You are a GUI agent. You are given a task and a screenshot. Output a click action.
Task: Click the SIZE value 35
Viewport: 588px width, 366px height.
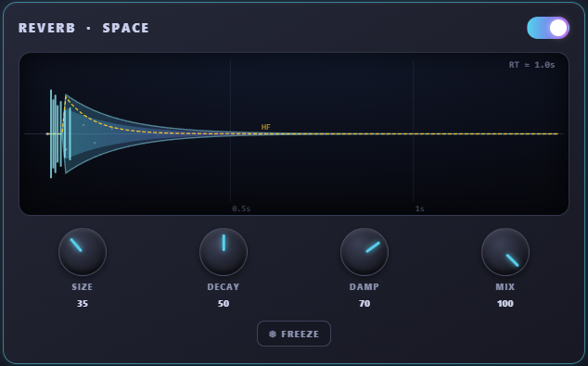[83, 303]
